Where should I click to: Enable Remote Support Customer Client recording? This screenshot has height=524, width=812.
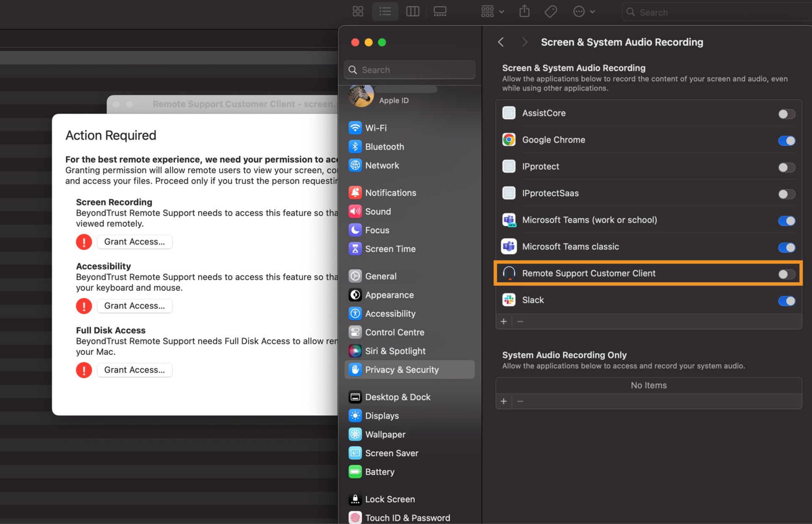point(787,274)
